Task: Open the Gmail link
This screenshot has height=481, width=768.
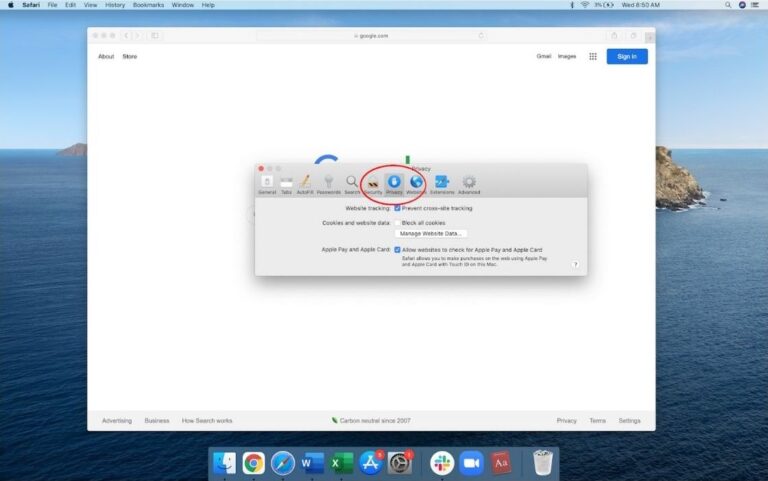Action: 544,57
